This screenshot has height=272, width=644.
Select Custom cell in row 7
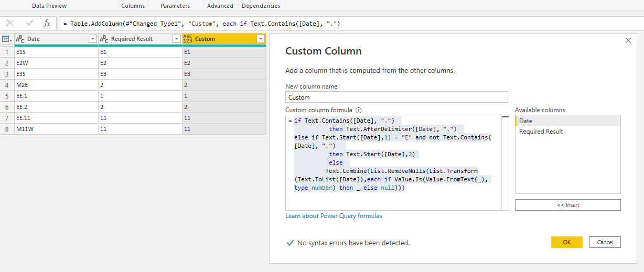point(224,118)
